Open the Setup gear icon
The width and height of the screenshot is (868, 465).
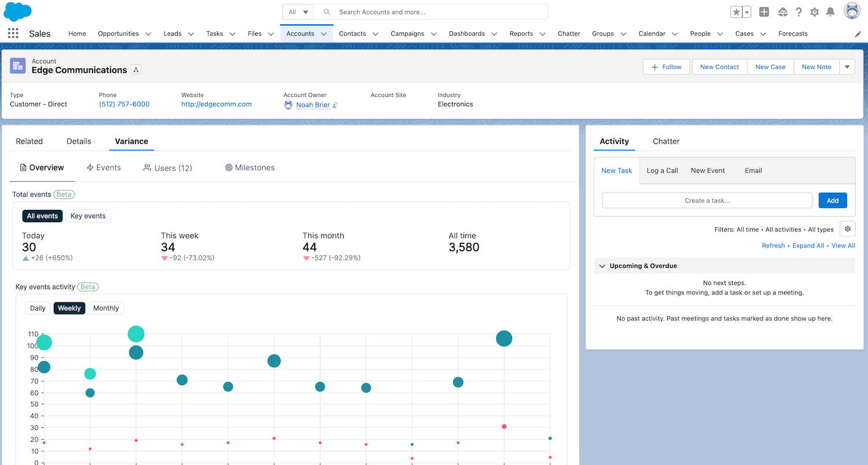click(x=814, y=12)
